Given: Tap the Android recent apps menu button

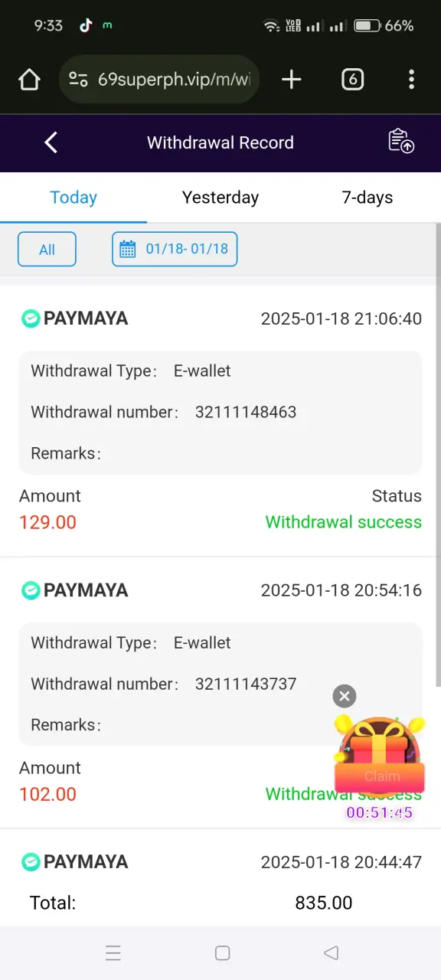Looking at the screenshot, I should [x=113, y=953].
